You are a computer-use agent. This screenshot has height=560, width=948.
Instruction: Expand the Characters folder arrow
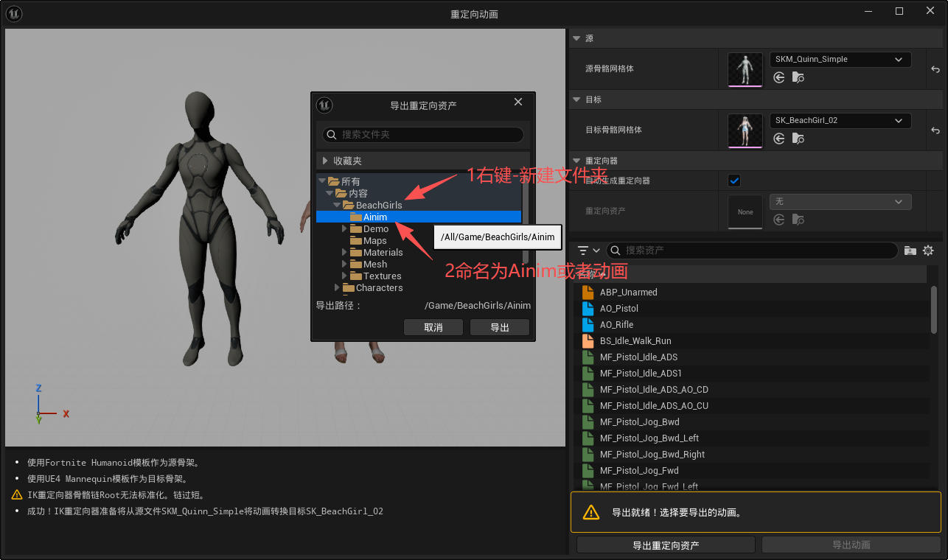[x=337, y=287]
